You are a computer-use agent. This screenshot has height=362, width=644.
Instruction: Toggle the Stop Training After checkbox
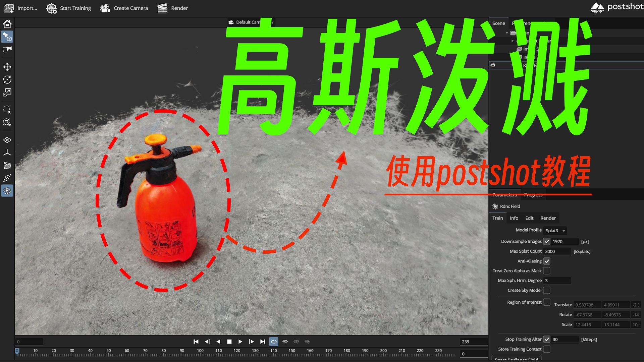tap(547, 339)
